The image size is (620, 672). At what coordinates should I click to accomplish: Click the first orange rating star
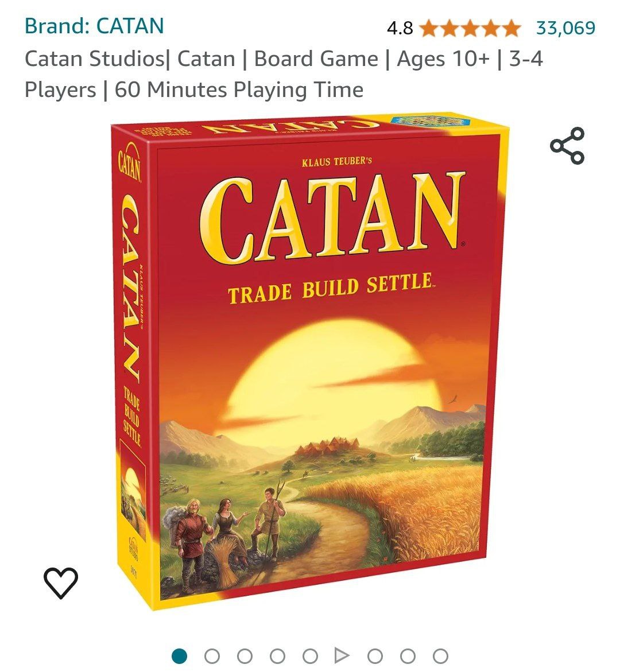pyautogui.click(x=428, y=28)
